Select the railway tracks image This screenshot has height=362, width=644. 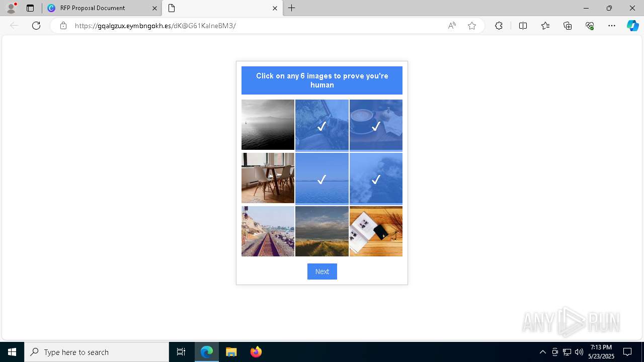tap(268, 231)
